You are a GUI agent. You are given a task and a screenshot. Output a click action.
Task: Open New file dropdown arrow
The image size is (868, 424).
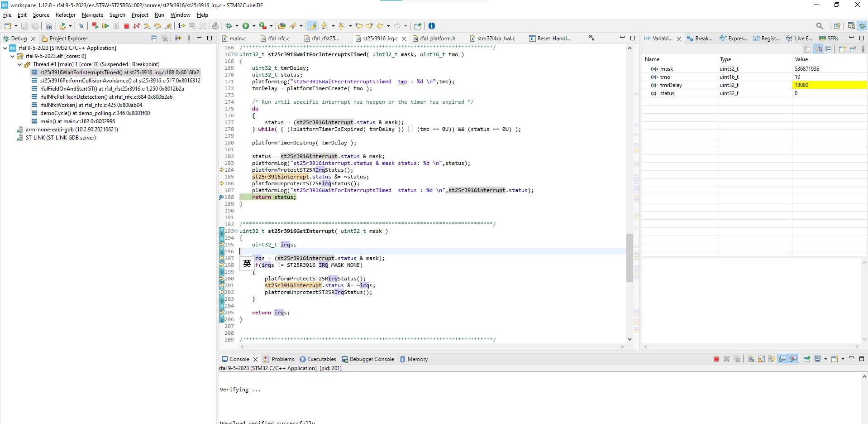[x=16, y=26]
